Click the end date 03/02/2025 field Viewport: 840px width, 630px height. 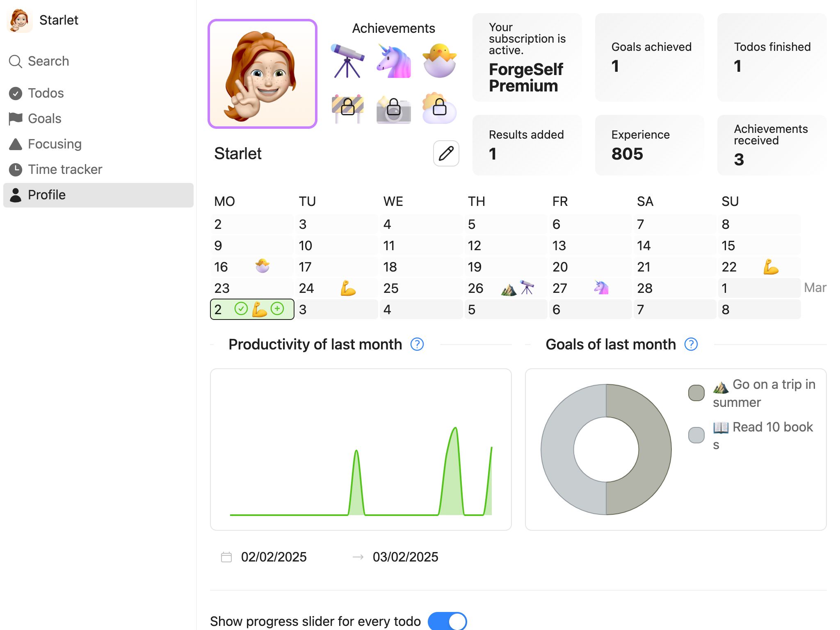point(406,557)
